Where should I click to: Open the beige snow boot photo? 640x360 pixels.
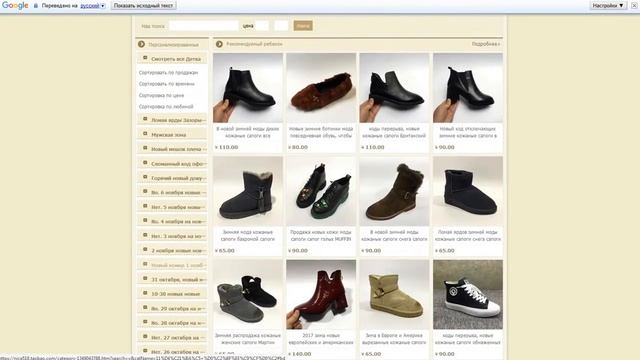tap(394, 295)
